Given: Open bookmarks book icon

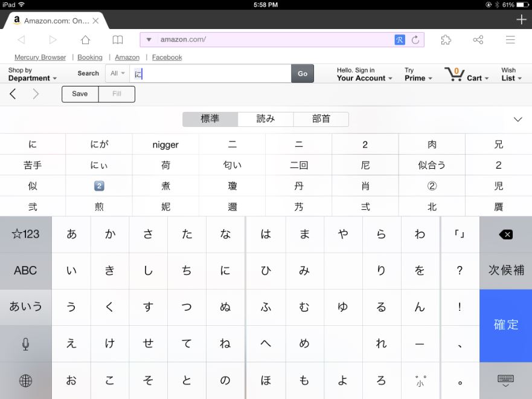Looking at the screenshot, I should click(117, 40).
